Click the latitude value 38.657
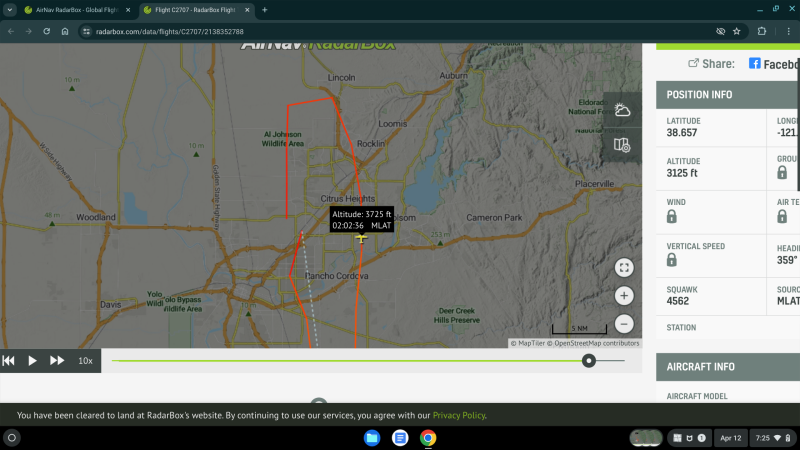This screenshot has height=450, width=800. [682, 133]
